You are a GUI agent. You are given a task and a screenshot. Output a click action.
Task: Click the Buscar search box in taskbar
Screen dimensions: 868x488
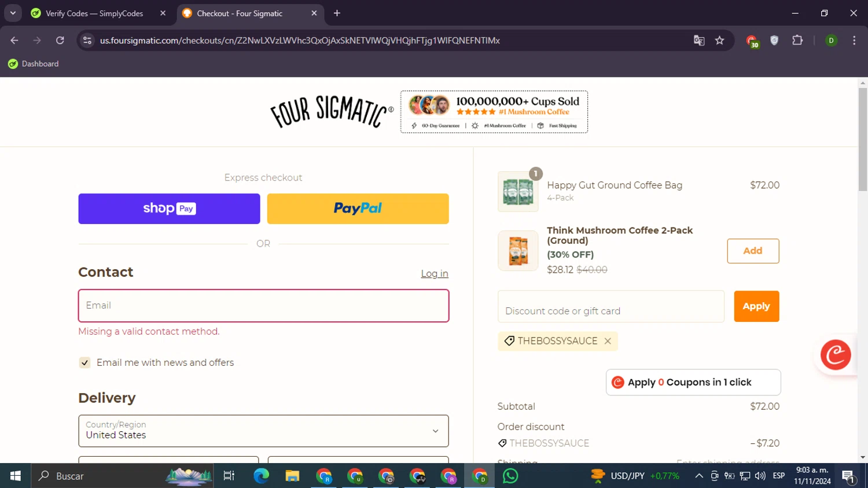point(122,476)
